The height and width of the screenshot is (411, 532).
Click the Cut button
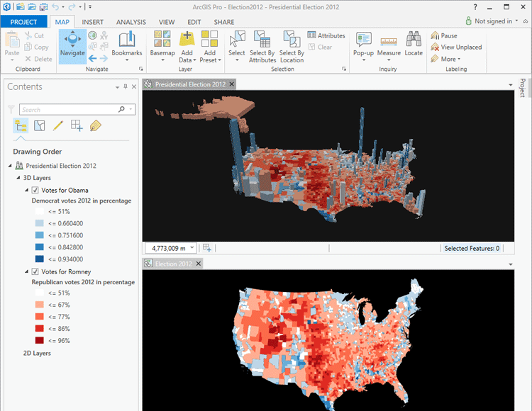[34, 35]
